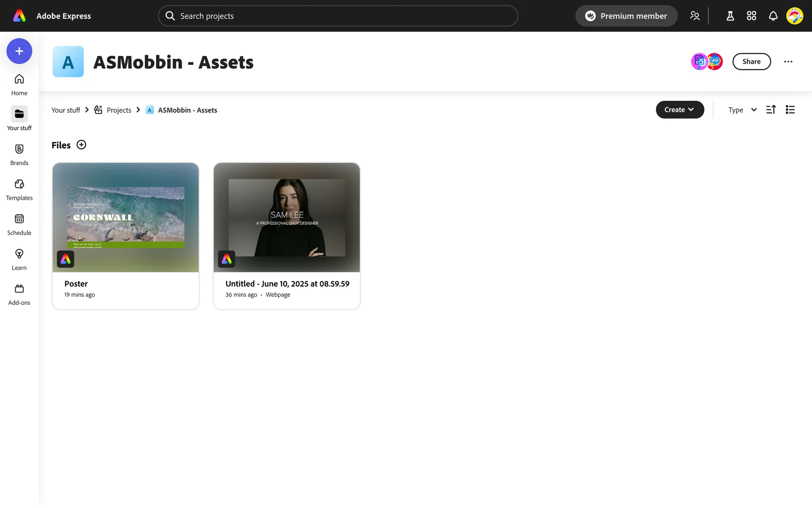Open the Learn lightbulb section
Image resolution: width=812 pixels, height=508 pixels.
click(19, 259)
